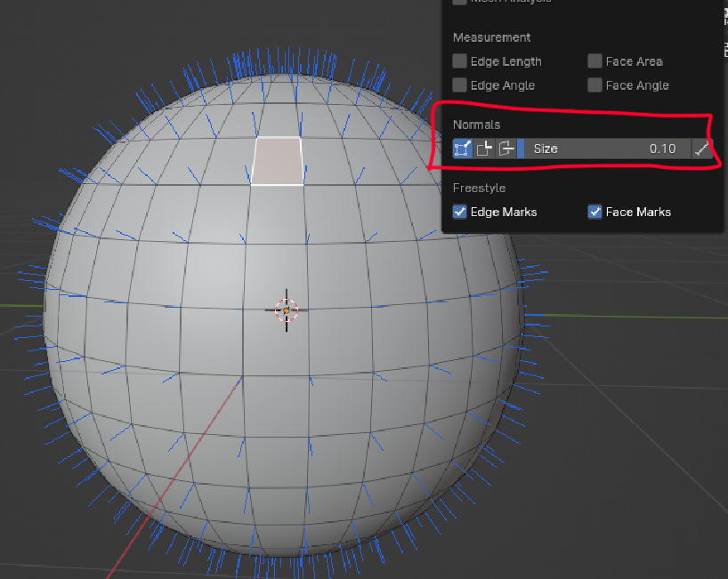The image size is (728, 579).
Task: Toggle constant screen size normals icon
Action: (701, 149)
